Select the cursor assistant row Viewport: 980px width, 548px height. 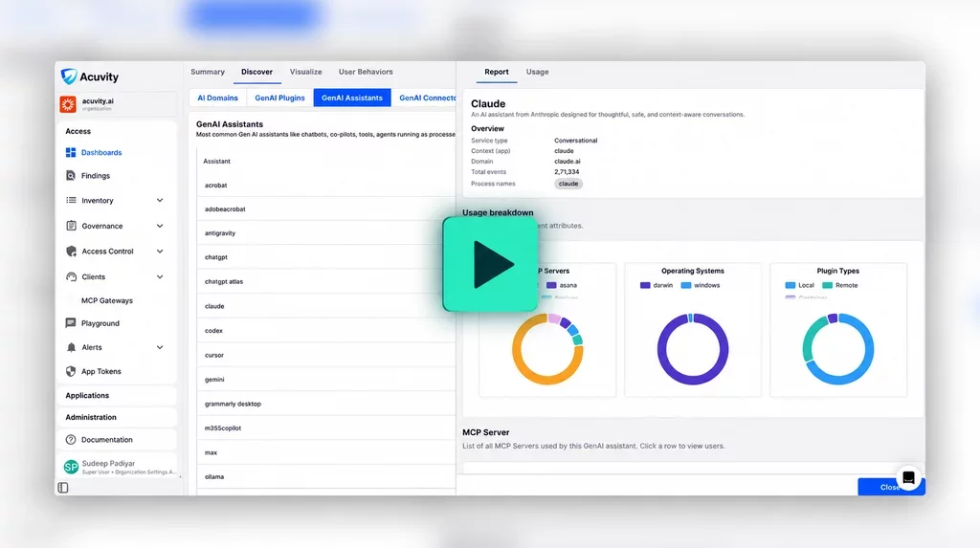(325, 355)
